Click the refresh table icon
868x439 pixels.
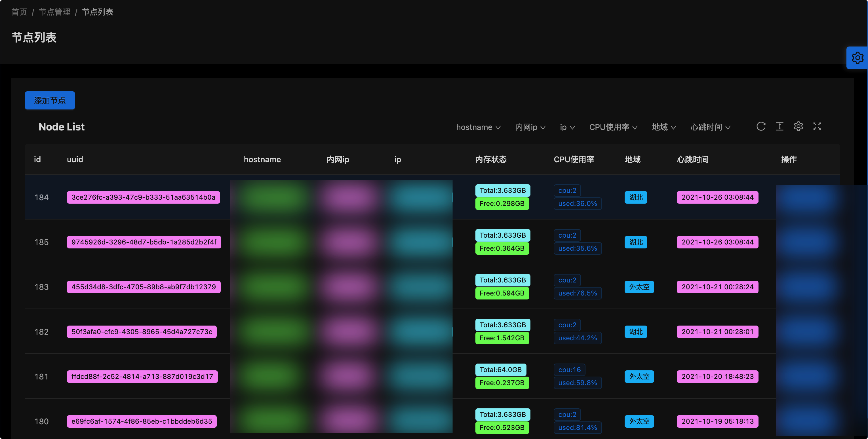coord(761,126)
